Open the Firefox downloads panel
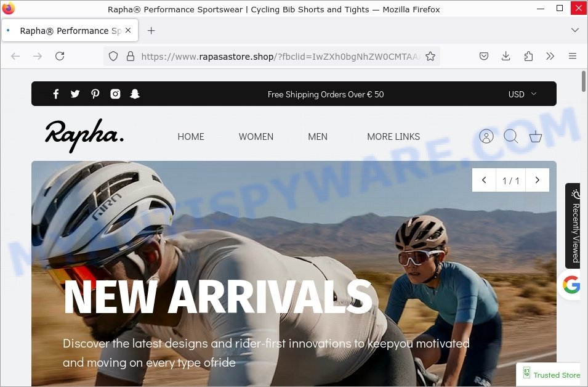588x387 pixels. [505, 56]
